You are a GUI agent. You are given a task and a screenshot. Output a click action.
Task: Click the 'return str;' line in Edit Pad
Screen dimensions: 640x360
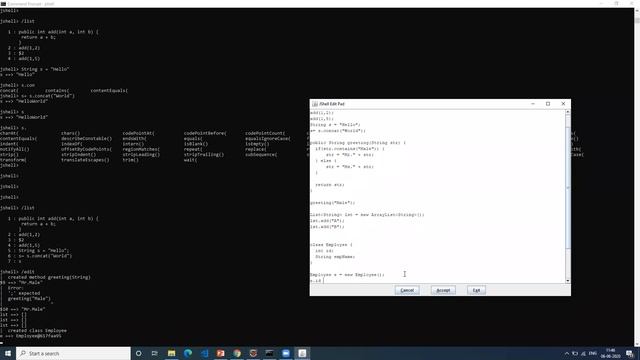click(x=330, y=184)
